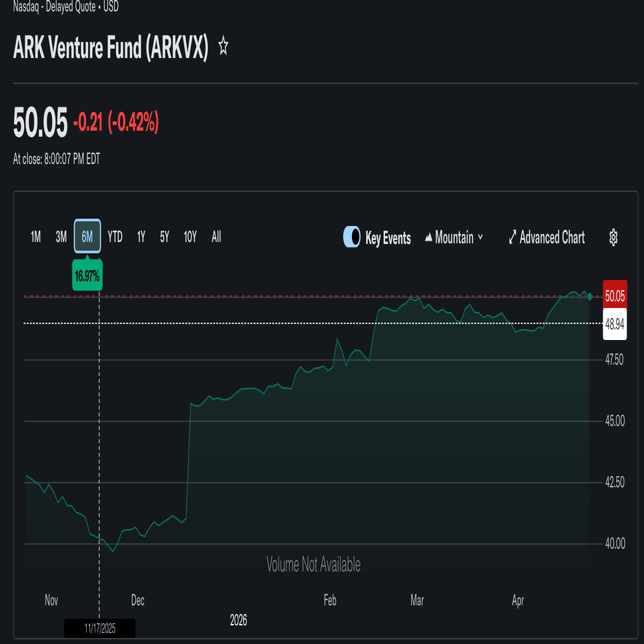Click the 48.94 previous close label
Viewport: 644px width, 644px height.
pyautogui.click(x=614, y=323)
